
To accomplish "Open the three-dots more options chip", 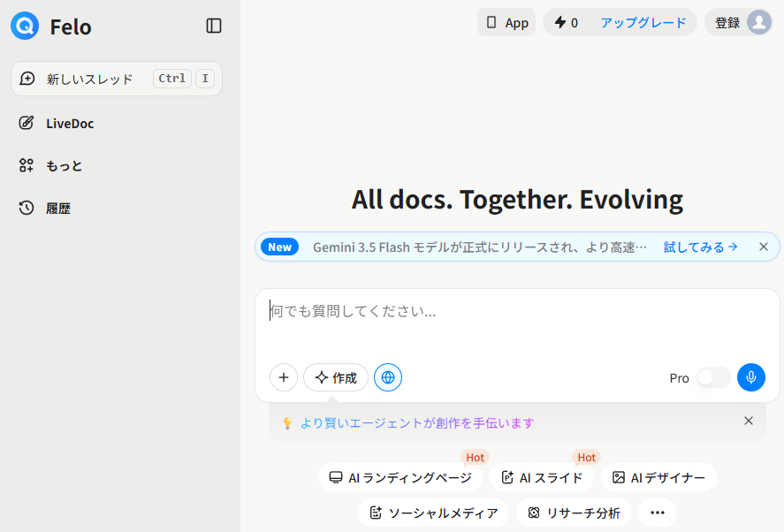I will 658,513.
